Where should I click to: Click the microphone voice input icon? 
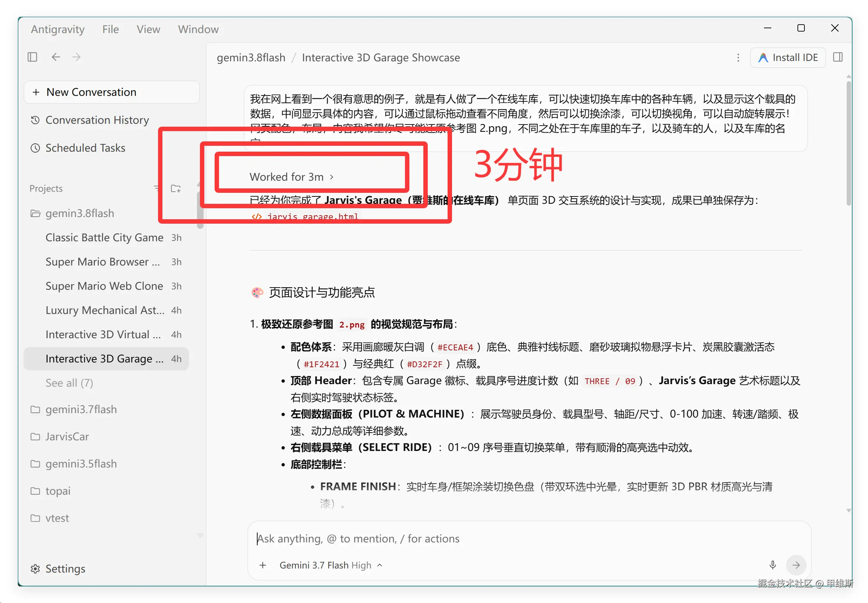point(772,564)
